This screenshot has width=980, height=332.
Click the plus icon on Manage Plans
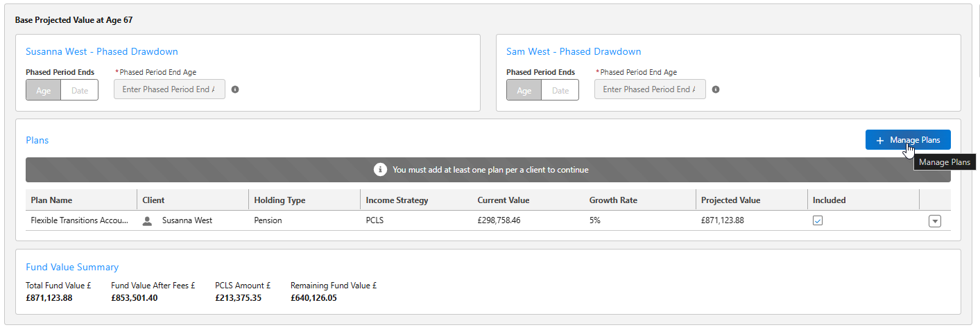pyautogui.click(x=880, y=140)
